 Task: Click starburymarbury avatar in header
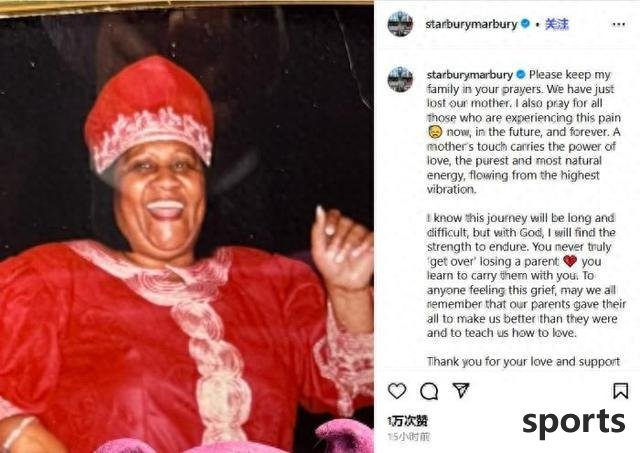point(400,24)
